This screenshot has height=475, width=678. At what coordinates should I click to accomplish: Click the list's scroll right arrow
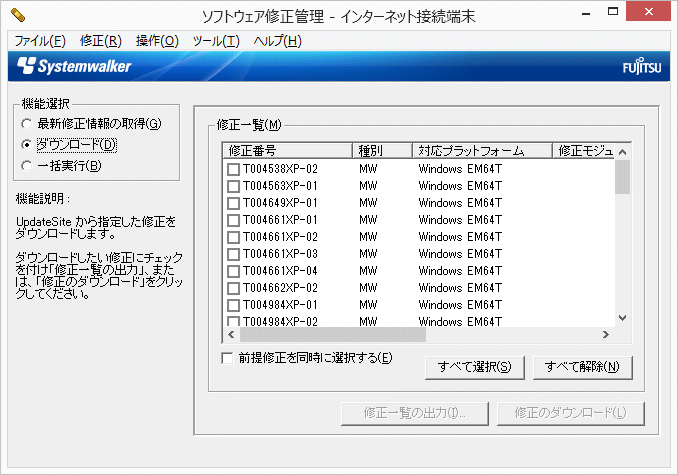click(606, 335)
